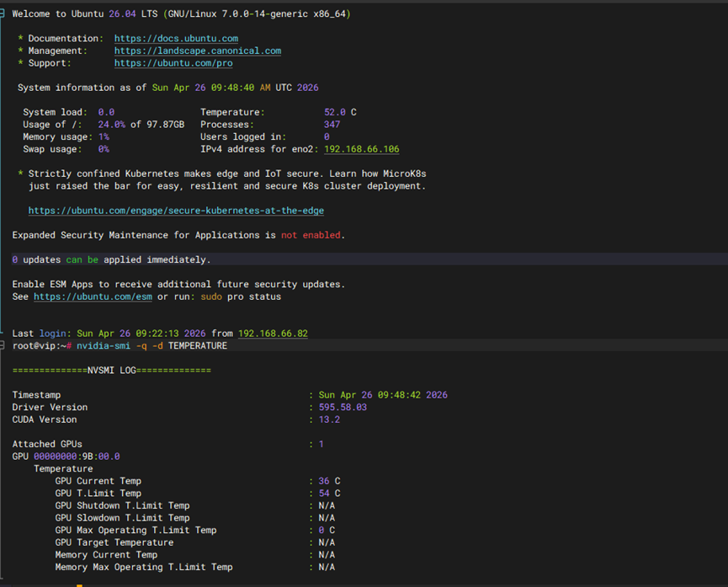Click the Memory usage value 1%
728x587 pixels.
(x=104, y=136)
